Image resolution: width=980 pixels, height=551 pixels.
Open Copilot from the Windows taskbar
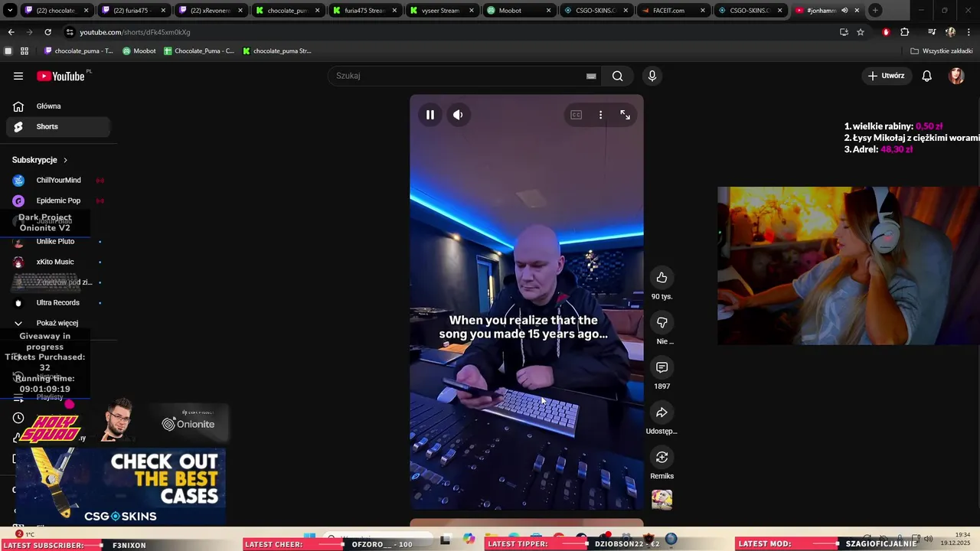pos(469,539)
